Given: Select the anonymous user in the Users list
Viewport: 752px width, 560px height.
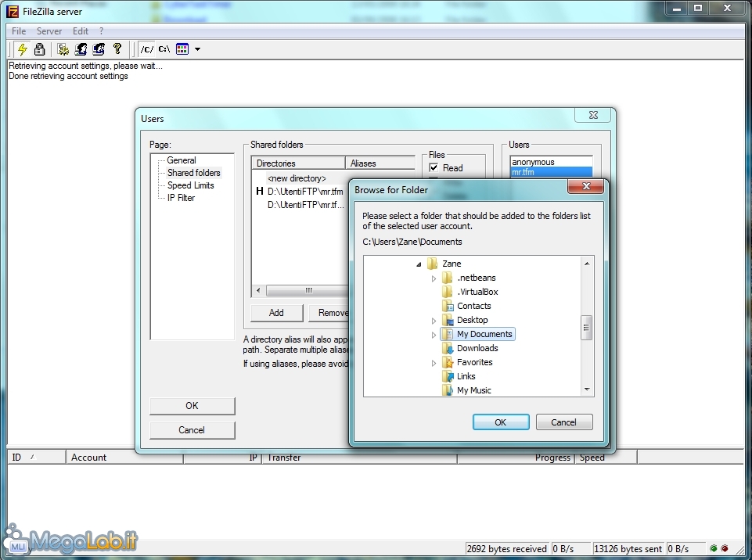Looking at the screenshot, I should pyautogui.click(x=551, y=162).
